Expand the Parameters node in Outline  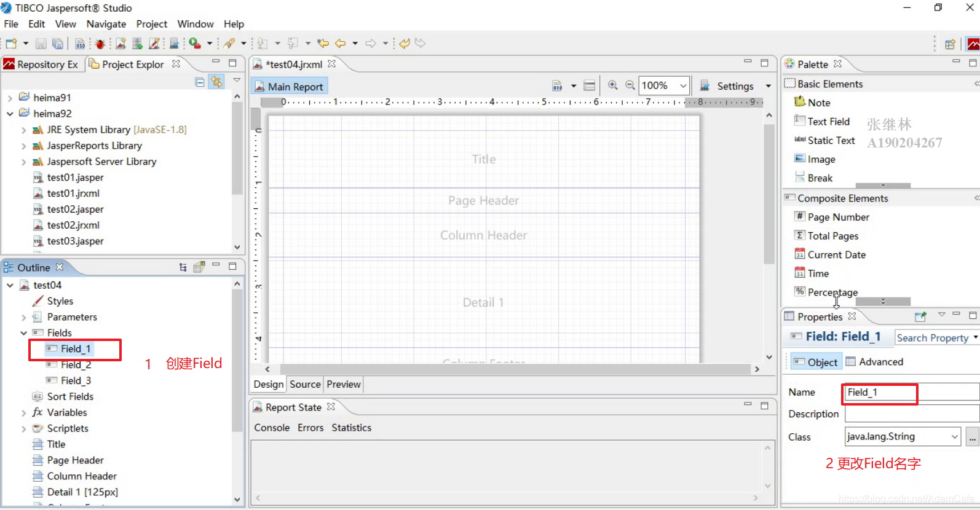click(x=23, y=317)
